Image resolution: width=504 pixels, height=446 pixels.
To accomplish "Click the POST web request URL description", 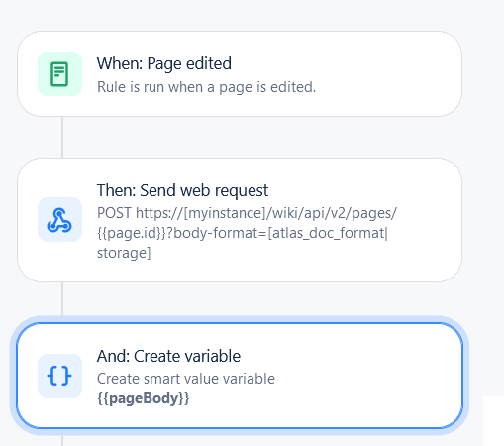I will [247, 233].
